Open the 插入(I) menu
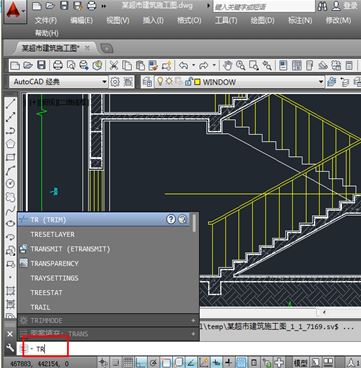Image resolution: width=361 pixels, height=368 pixels. pos(153,20)
